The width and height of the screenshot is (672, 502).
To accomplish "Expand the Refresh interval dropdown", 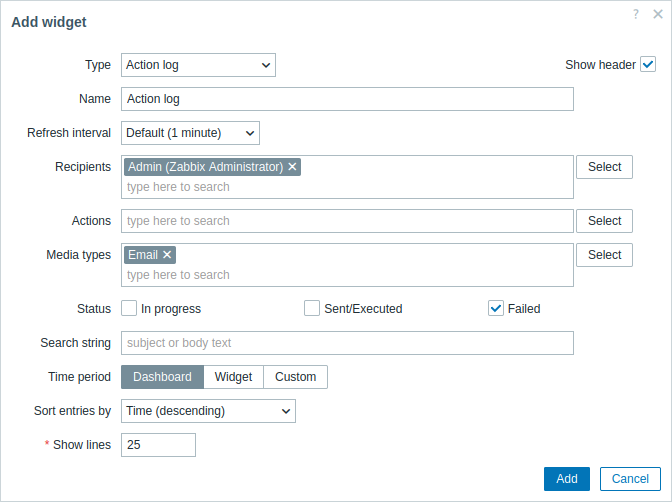I will [190, 133].
